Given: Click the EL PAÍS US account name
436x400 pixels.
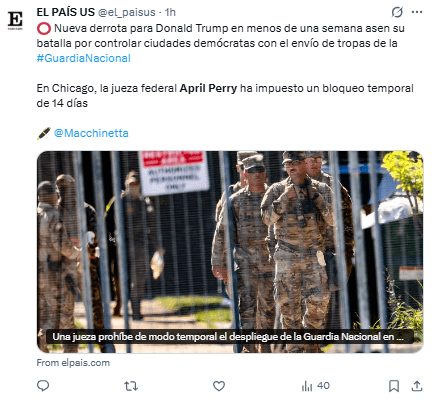Looking at the screenshot, I should point(66,12).
